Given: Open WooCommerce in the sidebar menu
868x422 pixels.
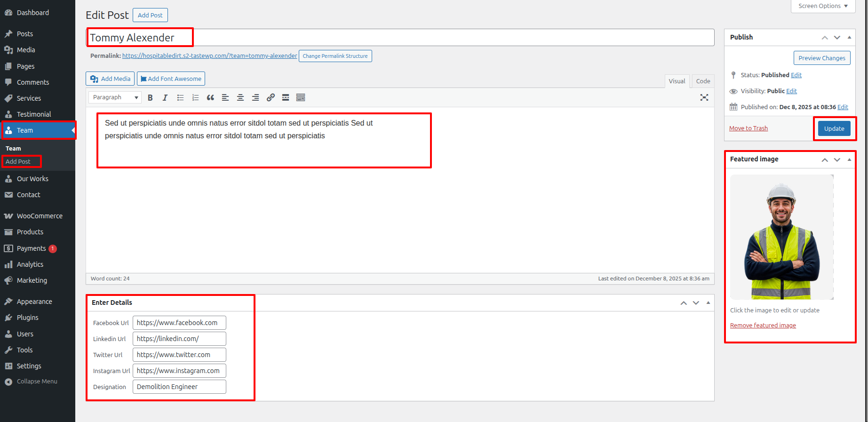Looking at the screenshot, I should 40,216.
